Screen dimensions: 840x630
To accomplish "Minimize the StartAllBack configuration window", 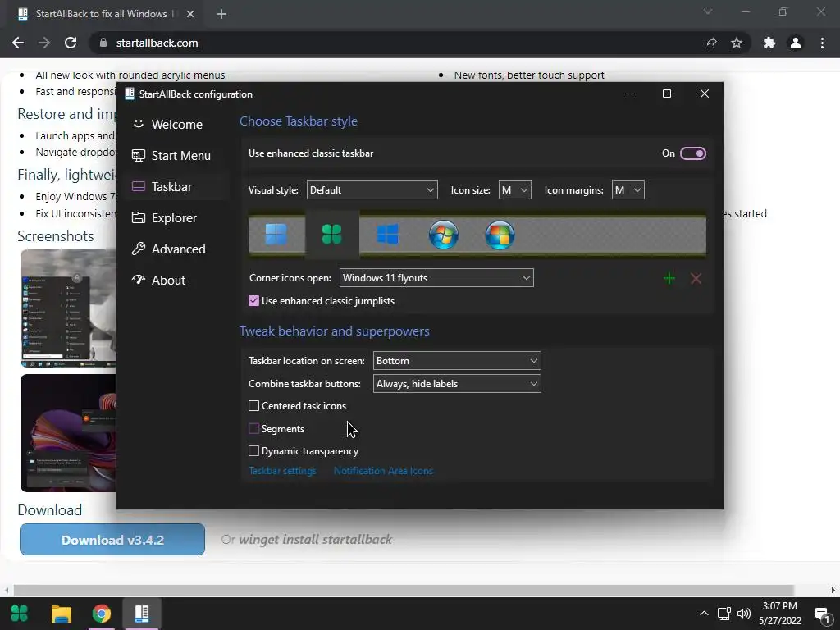I will click(x=630, y=94).
